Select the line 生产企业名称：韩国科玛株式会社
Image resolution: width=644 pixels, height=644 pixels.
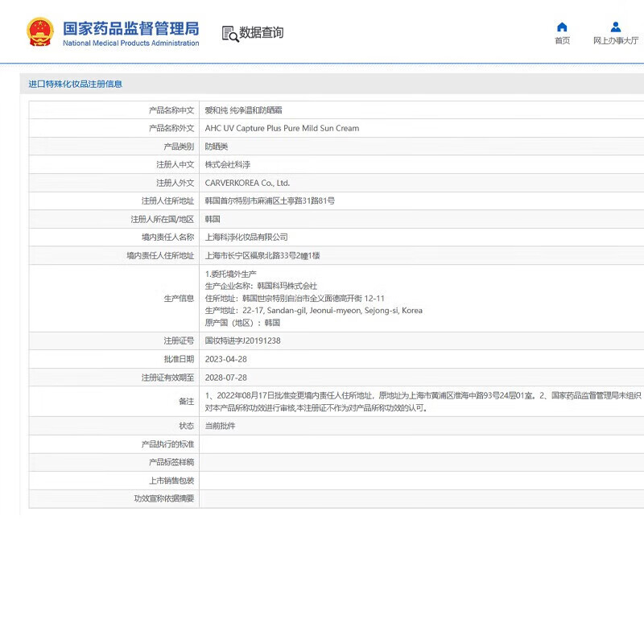click(261, 286)
